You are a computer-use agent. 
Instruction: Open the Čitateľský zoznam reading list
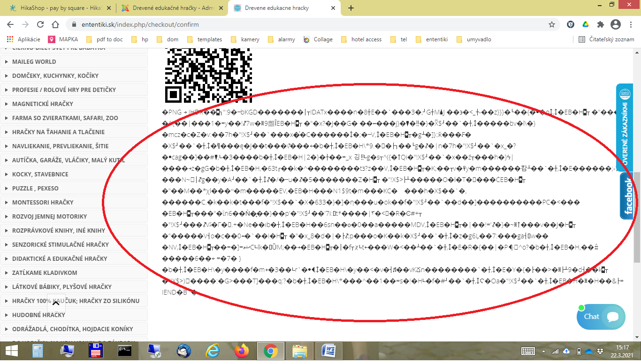(x=607, y=39)
